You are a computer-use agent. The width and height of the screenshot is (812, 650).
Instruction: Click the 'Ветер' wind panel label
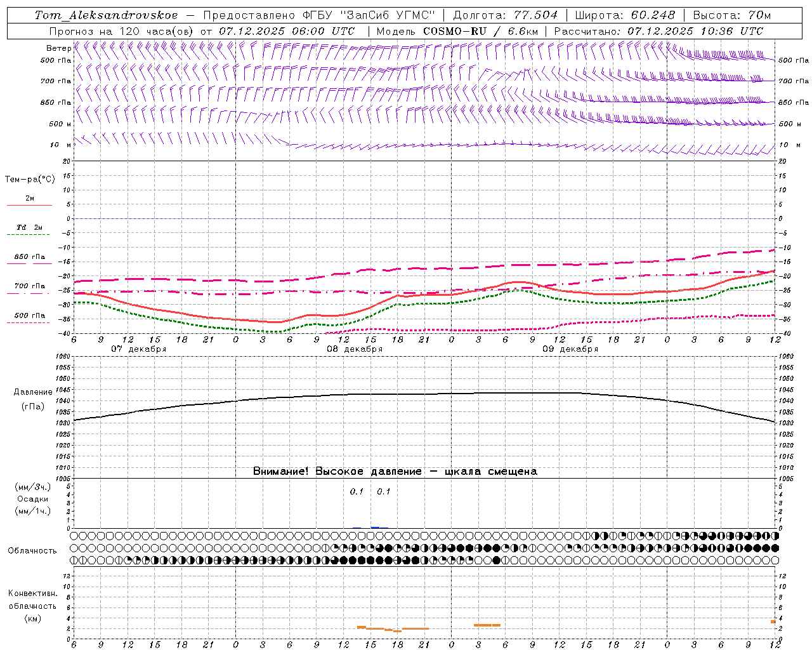tap(58, 48)
